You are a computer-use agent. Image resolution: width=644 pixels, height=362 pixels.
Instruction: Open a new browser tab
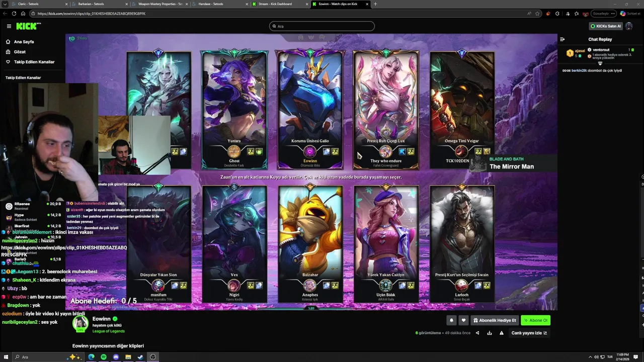click(375, 4)
